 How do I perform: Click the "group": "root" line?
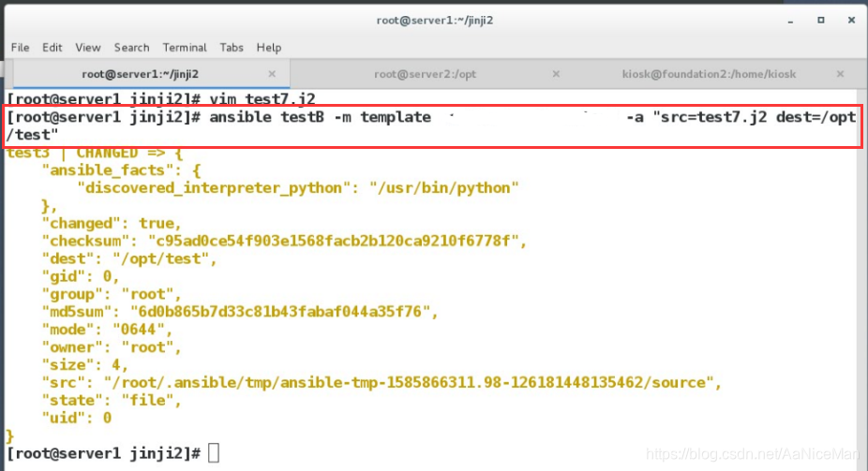112,294
